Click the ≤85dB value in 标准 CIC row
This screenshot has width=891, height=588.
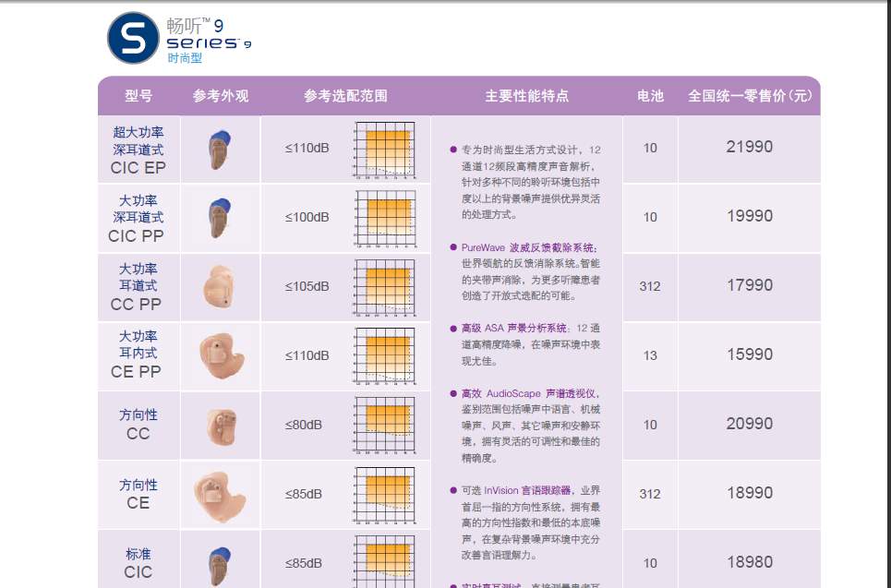[304, 563]
